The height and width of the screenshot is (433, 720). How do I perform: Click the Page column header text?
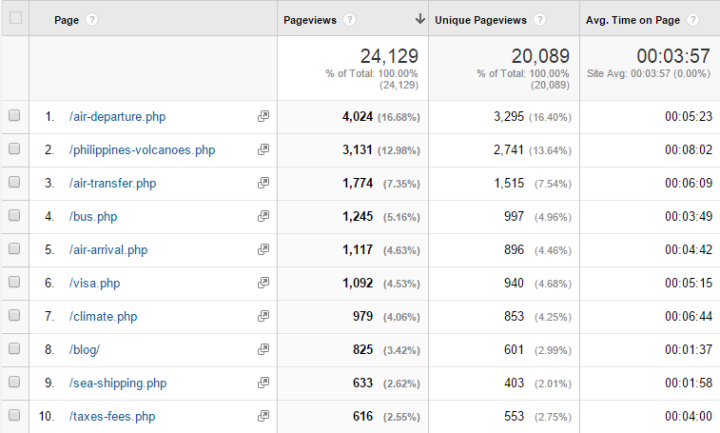pyautogui.click(x=68, y=20)
